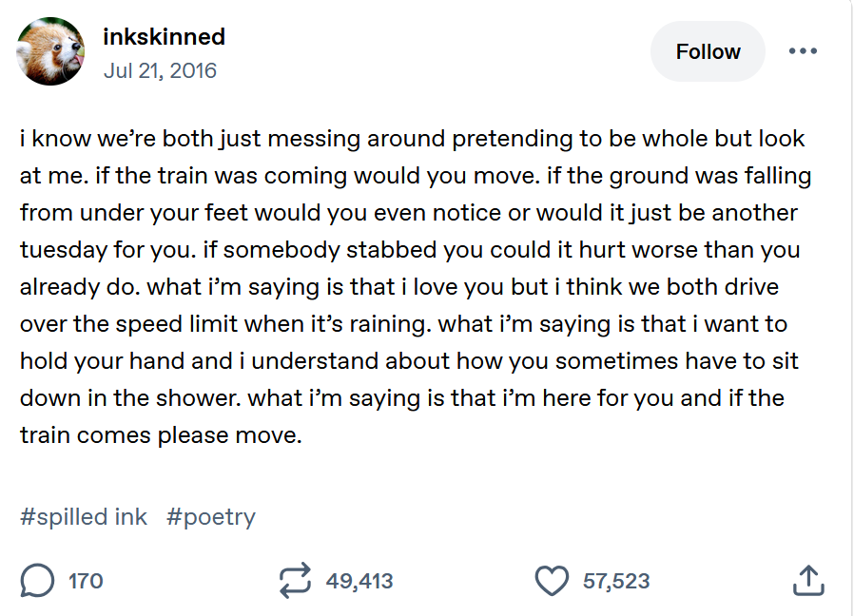Browse the #poetry tag
Screen dimensions: 854x616
tap(211, 517)
